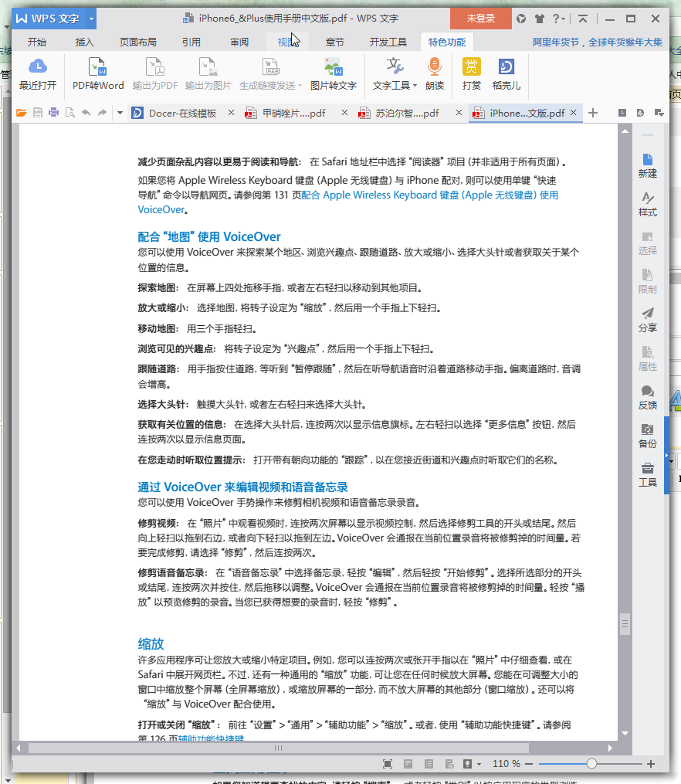Screen dimensions: 681x784
Task: Toggle full screen view in status bar
Action: 388,763
